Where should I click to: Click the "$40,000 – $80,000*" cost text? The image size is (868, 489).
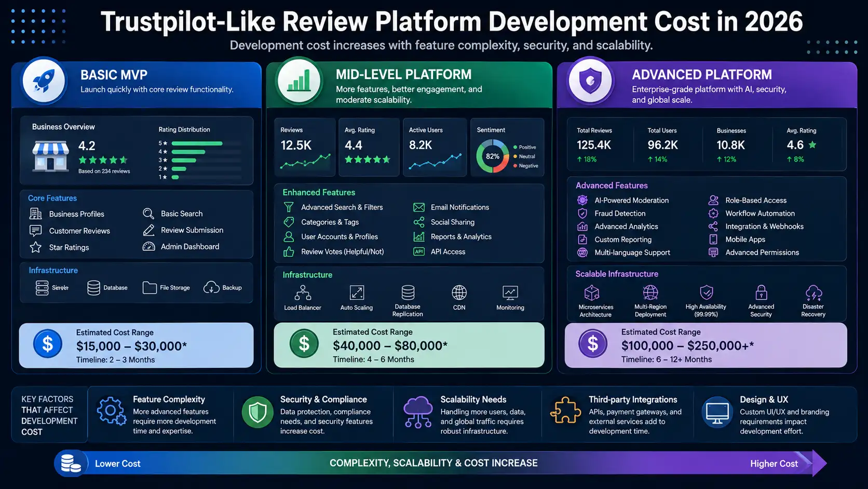tap(390, 346)
